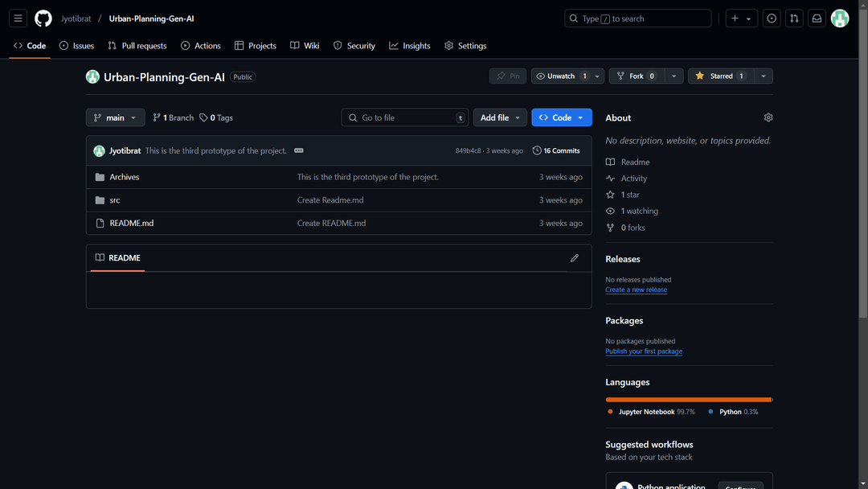Click the plus create-new icon
868x489 pixels.
tap(735, 18)
